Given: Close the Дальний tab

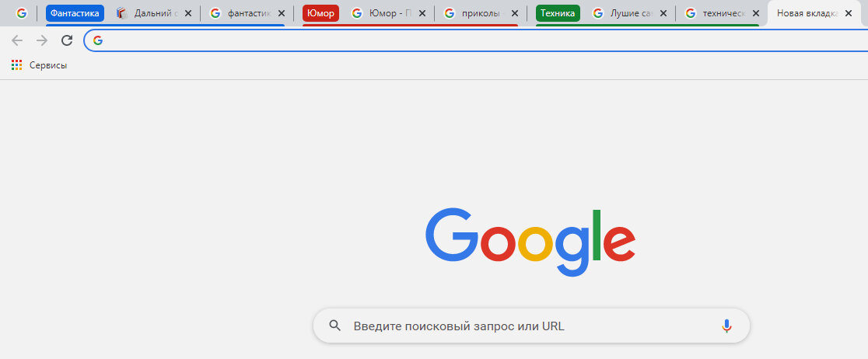Looking at the screenshot, I should click(187, 13).
